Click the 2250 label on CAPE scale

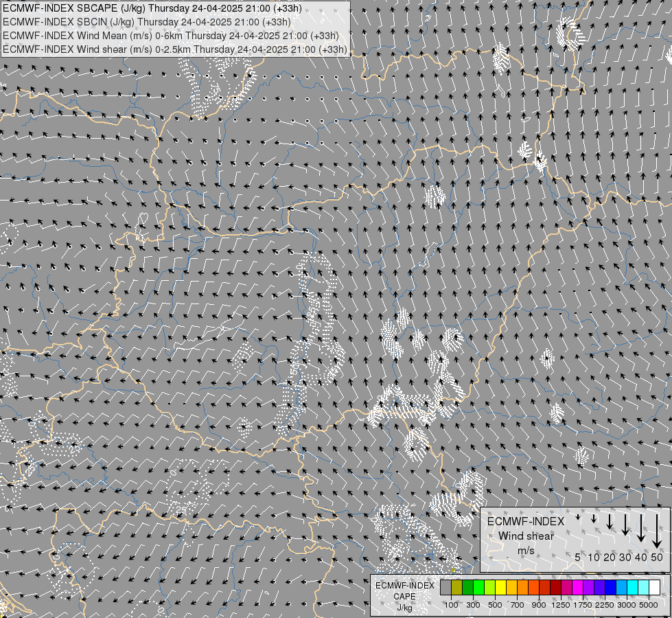pos(605,605)
